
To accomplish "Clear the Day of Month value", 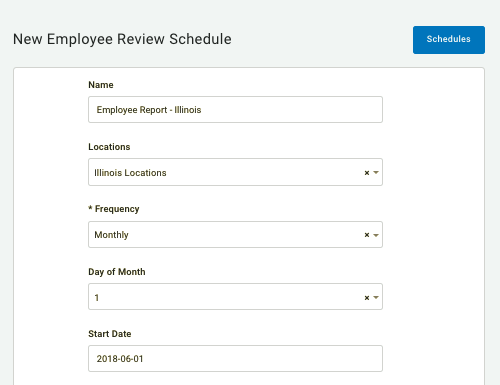I will point(367,298).
